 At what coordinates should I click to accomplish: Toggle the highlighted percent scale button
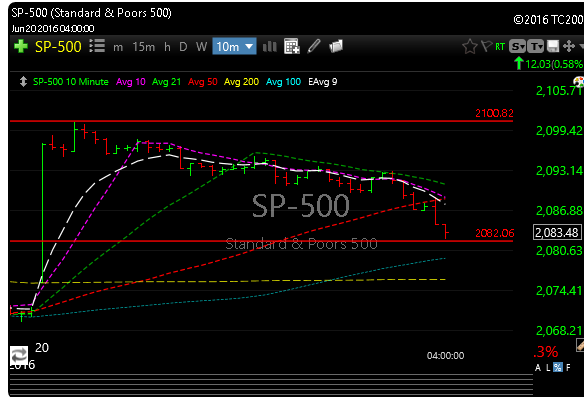(558, 367)
